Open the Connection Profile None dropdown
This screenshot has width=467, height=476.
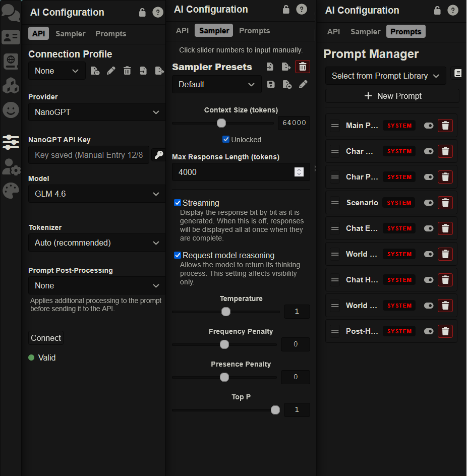pyautogui.click(x=57, y=71)
